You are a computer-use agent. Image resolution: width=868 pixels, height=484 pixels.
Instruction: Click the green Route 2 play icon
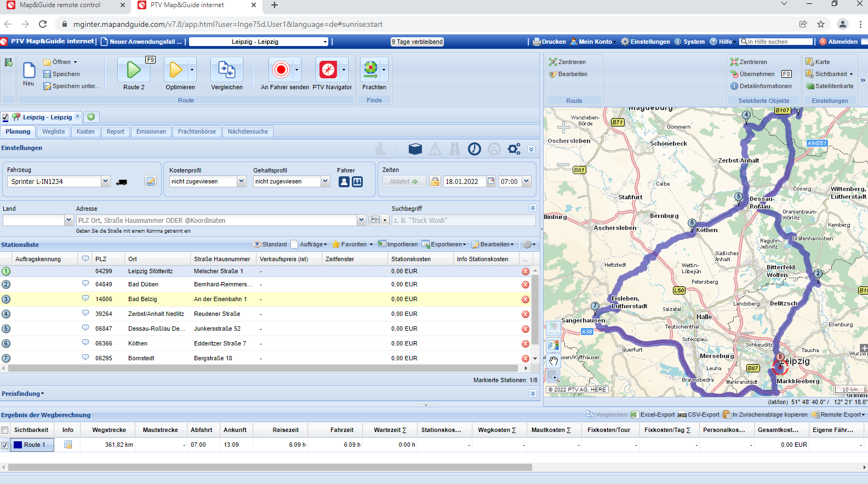click(x=134, y=70)
